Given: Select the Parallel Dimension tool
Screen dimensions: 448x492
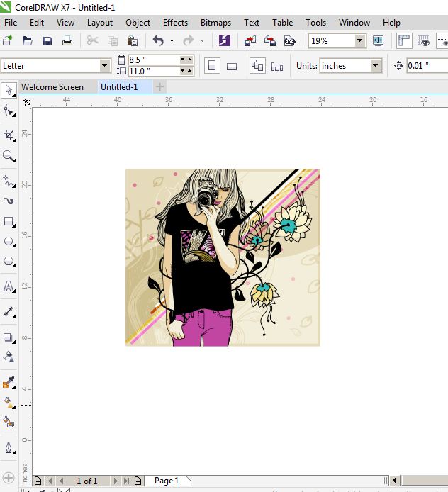Looking at the screenshot, I should click(9, 312).
